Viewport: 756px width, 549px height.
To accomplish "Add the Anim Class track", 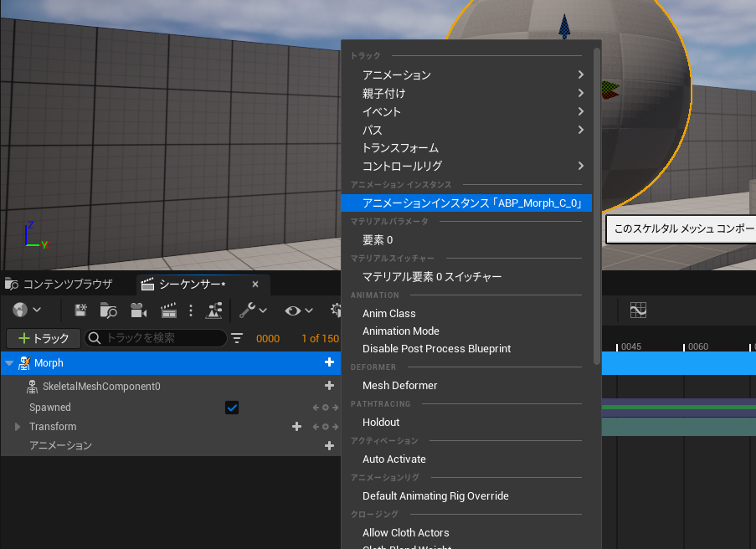I will click(x=466, y=313).
